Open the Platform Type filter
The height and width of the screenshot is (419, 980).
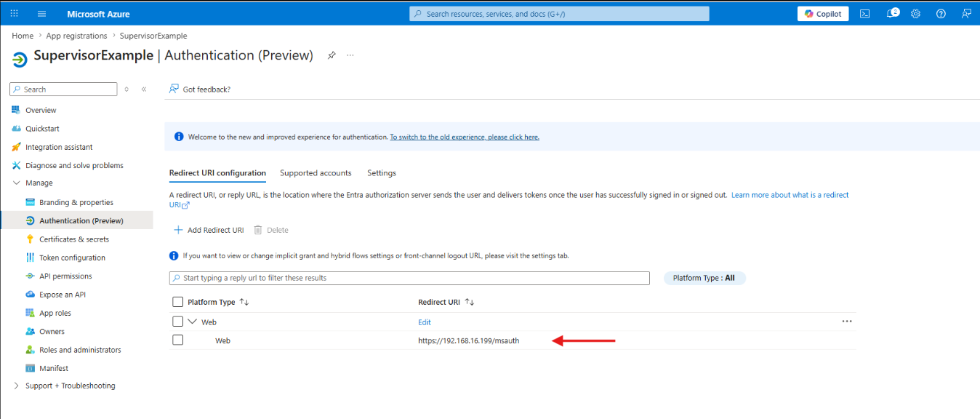704,278
